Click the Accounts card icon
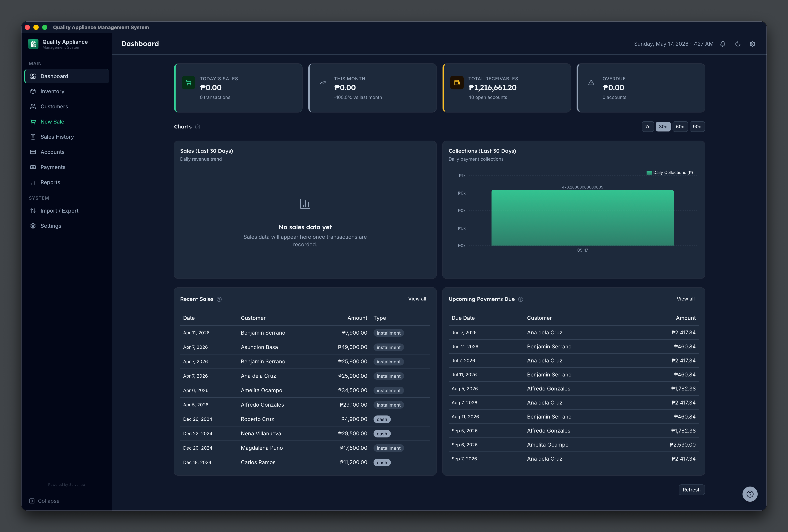 33,152
